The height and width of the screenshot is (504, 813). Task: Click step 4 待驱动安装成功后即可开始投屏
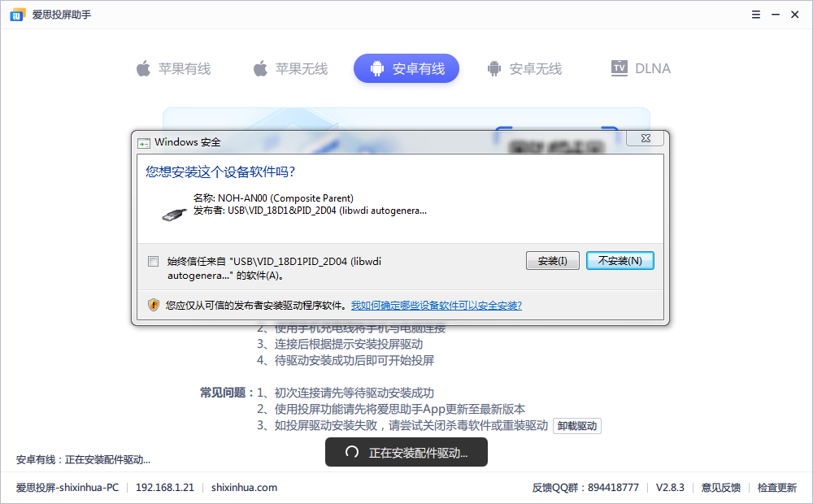[x=346, y=360]
